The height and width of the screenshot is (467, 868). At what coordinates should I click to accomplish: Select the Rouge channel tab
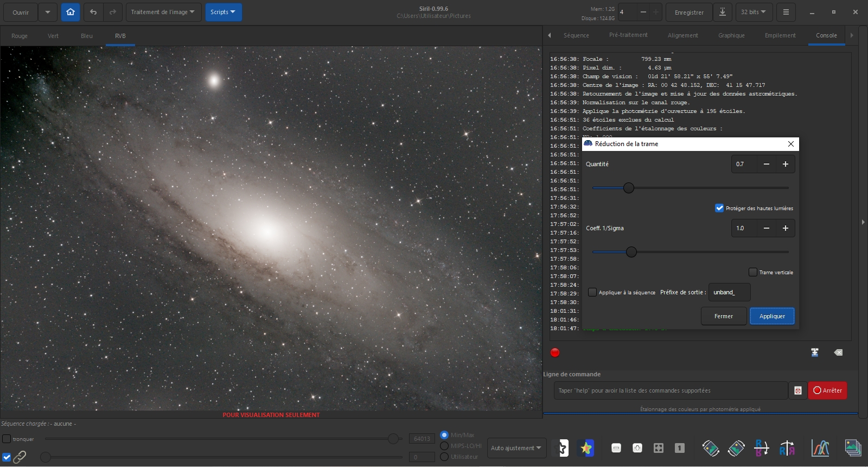click(x=20, y=36)
